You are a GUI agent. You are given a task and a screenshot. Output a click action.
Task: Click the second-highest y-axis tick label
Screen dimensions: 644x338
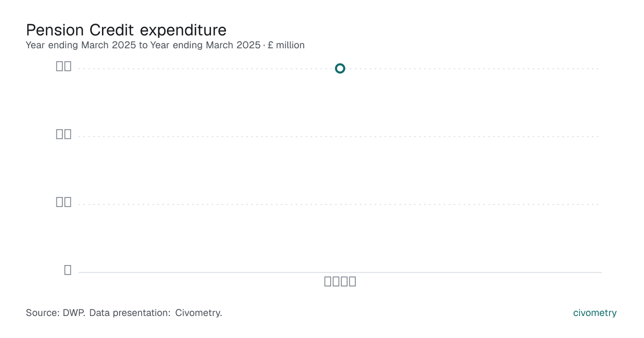[64, 134]
